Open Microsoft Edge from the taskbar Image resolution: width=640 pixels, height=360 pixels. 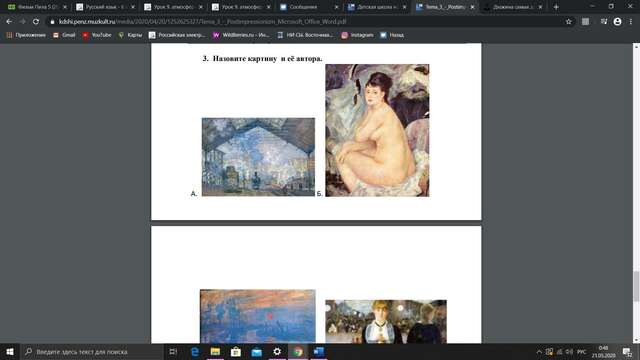click(195, 351)
